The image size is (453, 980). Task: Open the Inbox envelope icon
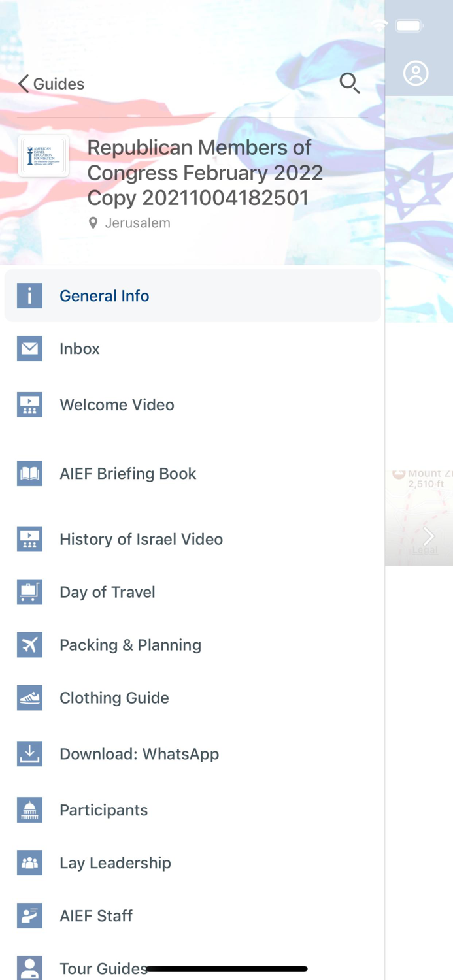pyautogui.click(x=29, y=348)
